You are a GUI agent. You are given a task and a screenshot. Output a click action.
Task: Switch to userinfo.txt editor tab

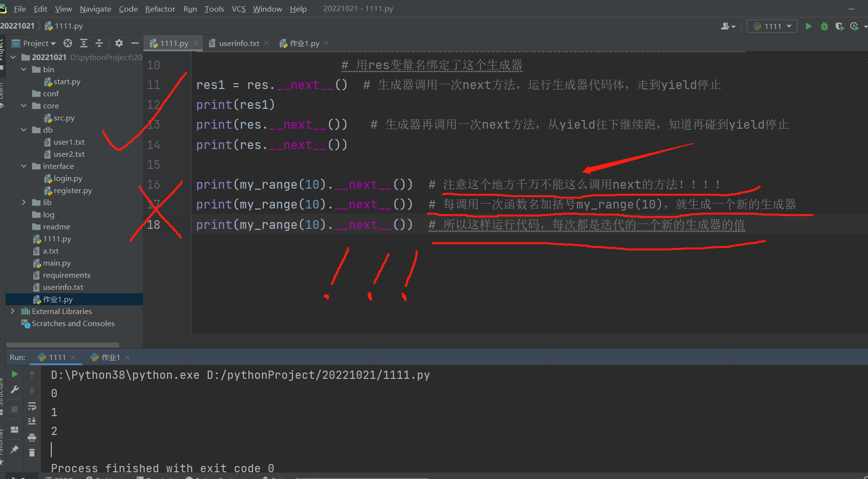coord(239,43)
